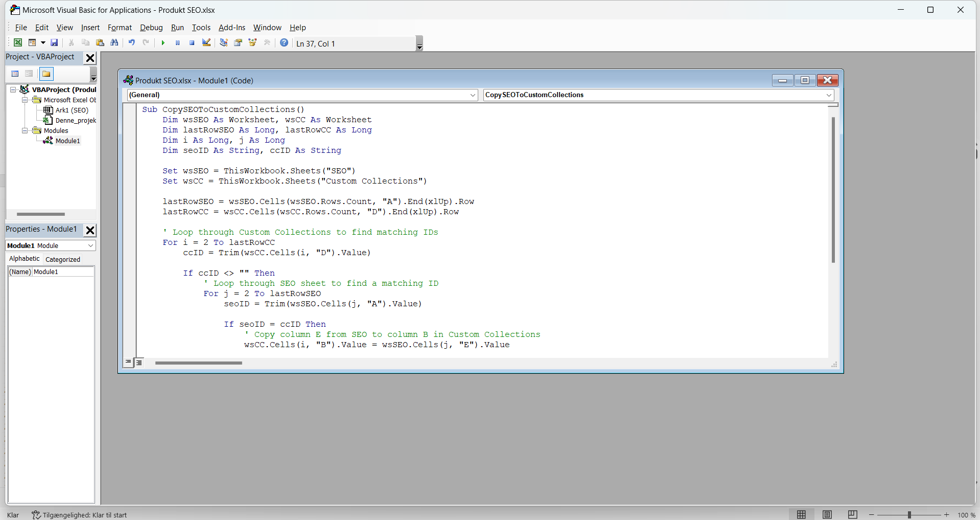Click View Code icon in Project pane
980x520 pixels.
tap(15, 74)
